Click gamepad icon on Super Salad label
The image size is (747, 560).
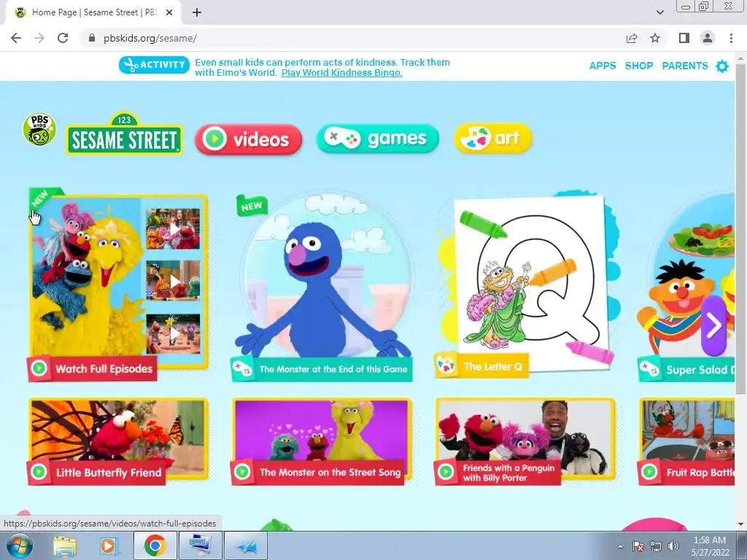coord(649,368)
